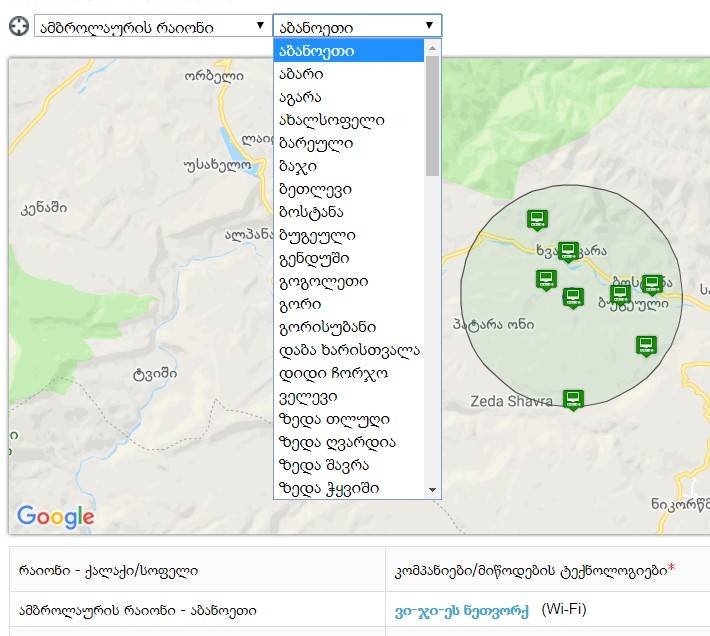Choose ველევი from dropdown list
This screenshot has height=636, width=710.
349,397
